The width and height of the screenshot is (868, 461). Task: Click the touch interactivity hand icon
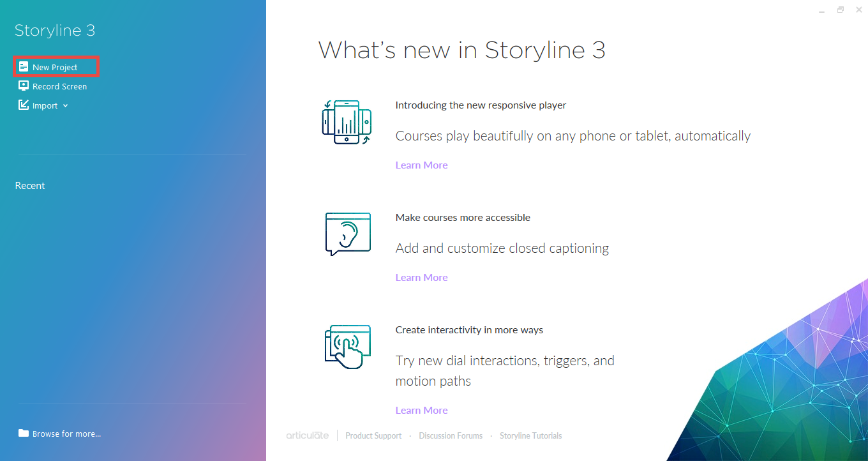(x=347, y=347)
